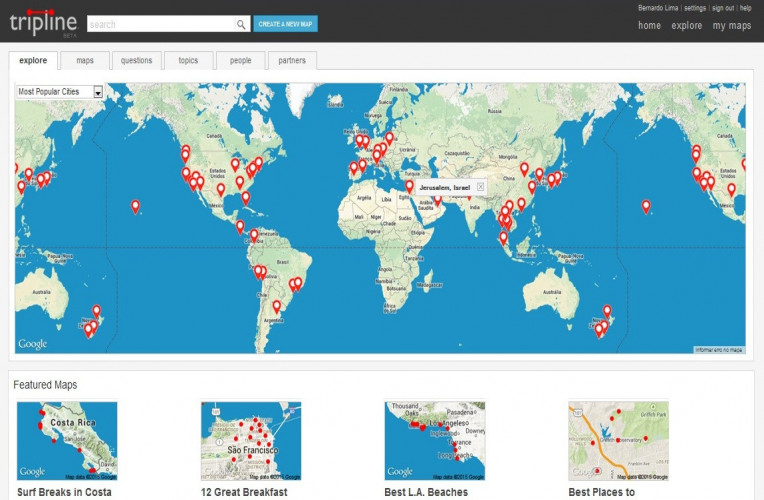Click the Featured Maps heading
The height and width of the screenshot is (500, 764).
coord(45,385)
